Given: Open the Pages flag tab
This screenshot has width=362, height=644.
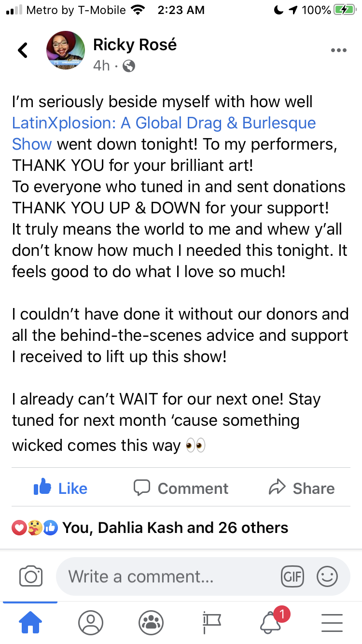Looking at the screenshot, I should click(211, 623).
